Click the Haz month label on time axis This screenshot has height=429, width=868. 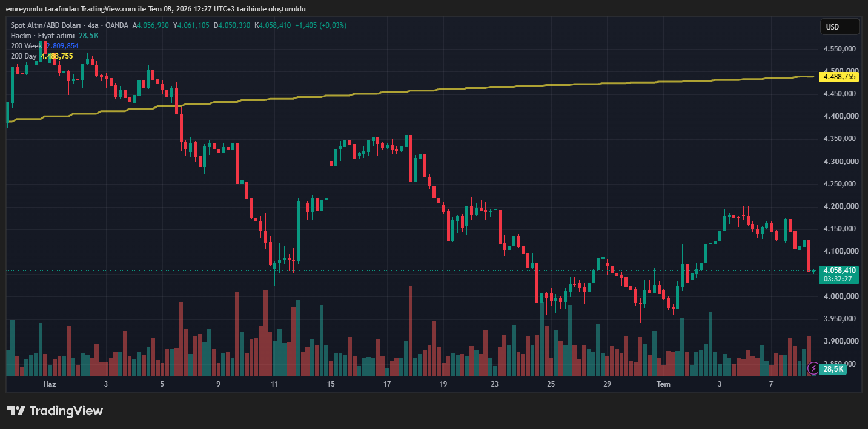tap(50, 384)
